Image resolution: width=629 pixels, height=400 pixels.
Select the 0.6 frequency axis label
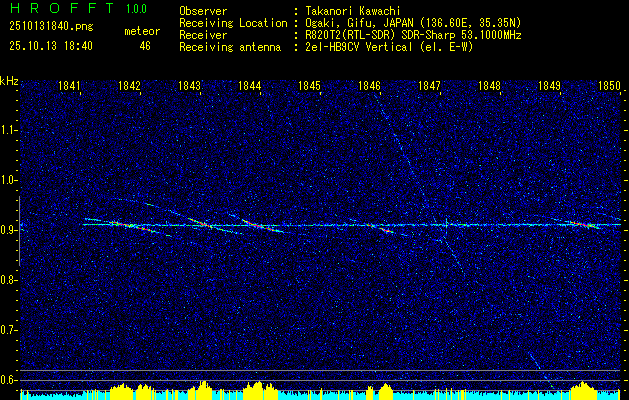point(9,380)
